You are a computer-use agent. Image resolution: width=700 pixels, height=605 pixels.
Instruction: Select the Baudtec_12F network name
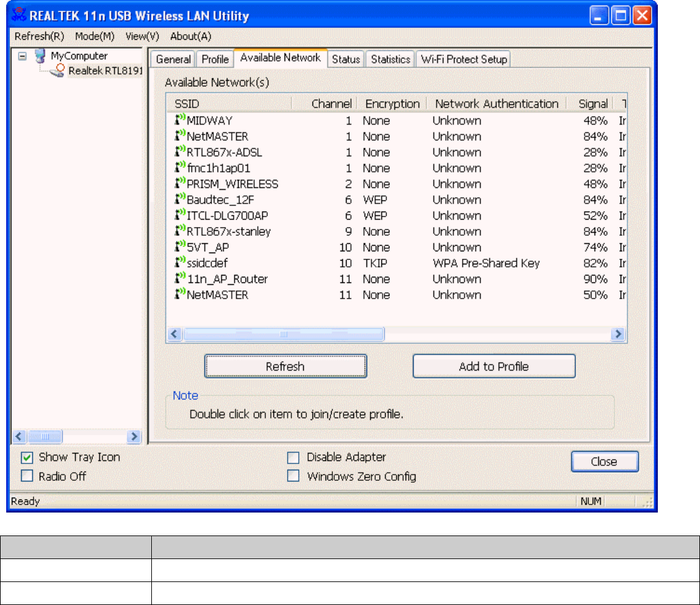tap(220, 200)
